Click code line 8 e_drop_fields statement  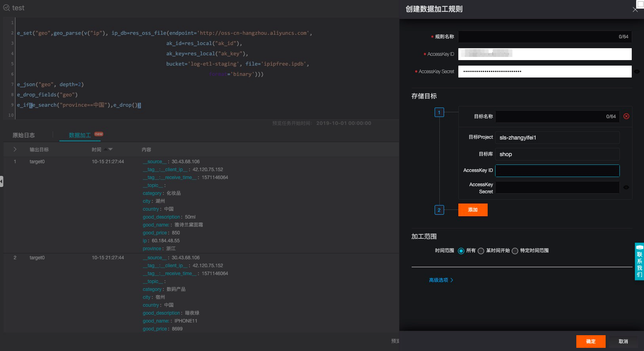tap(47, 95)
